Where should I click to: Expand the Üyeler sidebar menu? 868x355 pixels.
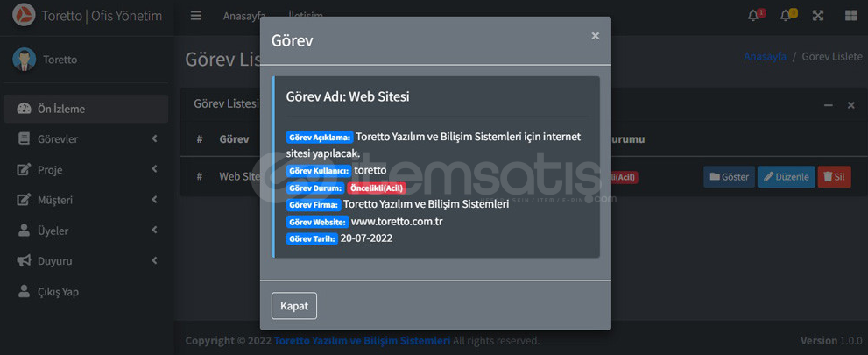click(86, 231)
